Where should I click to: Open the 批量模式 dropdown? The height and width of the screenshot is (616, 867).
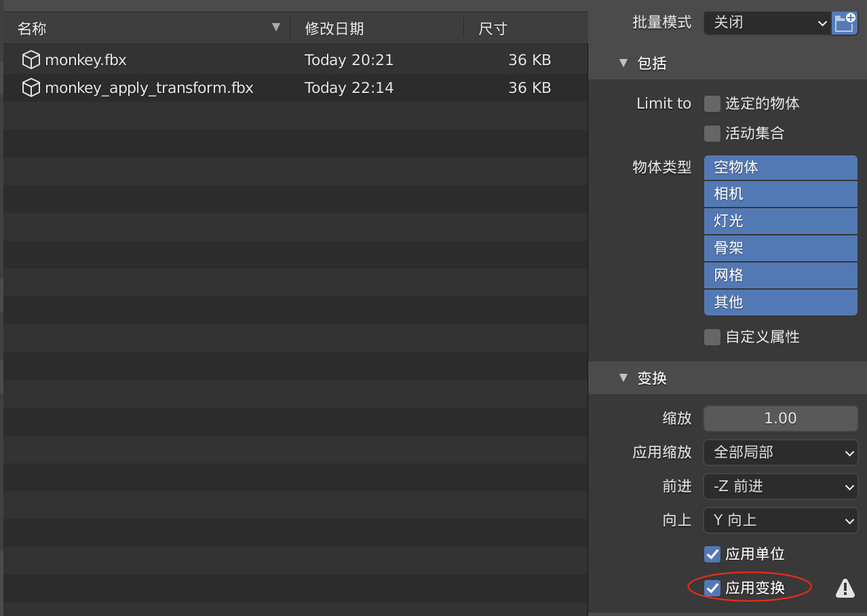click(767, 23)
